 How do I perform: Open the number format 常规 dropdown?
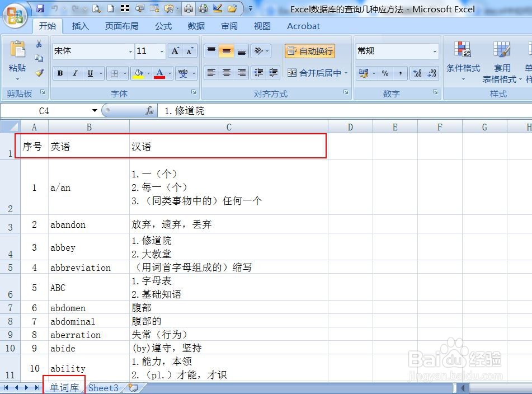436,51
